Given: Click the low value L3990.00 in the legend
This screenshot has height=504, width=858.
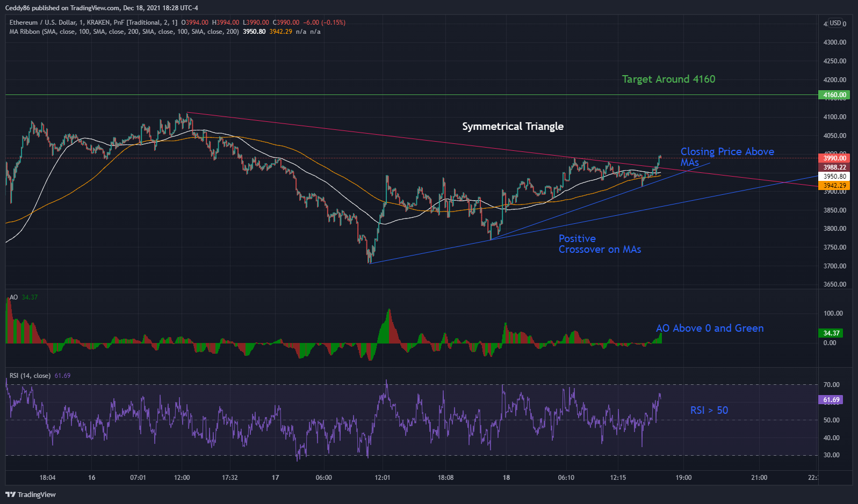Looking at the screenshot, I should (x=256, y=23).
